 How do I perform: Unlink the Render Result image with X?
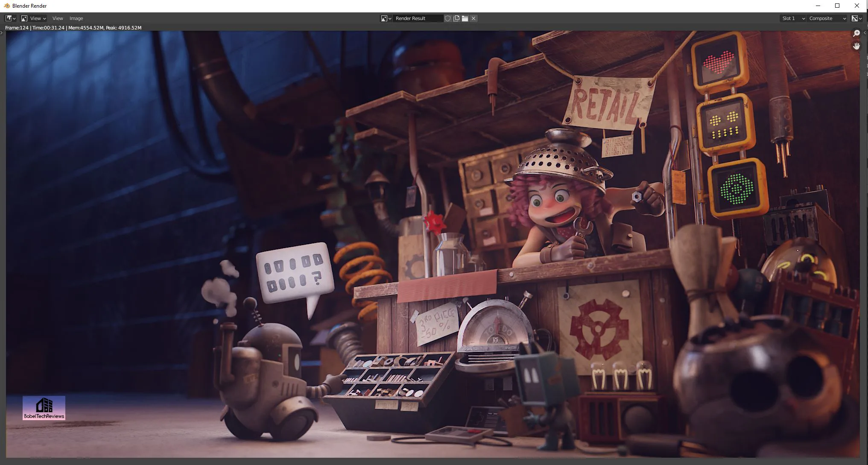[473, 18]
